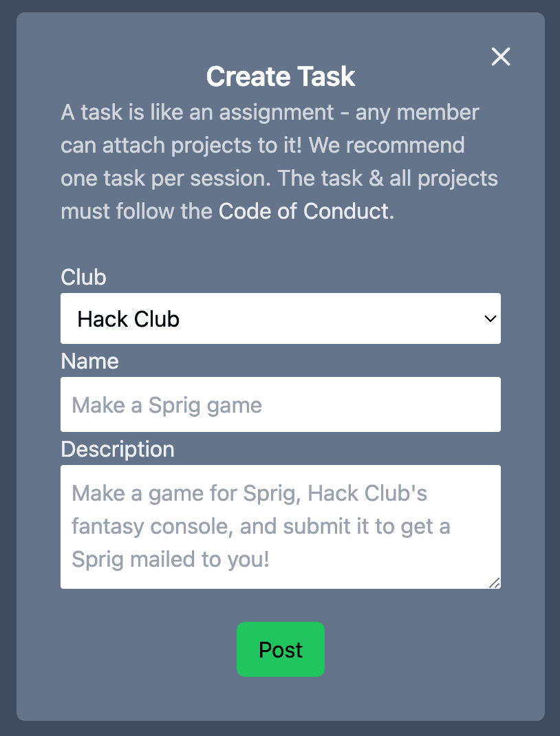Select the 'Hack Club' text in combo box

(129, 319)
